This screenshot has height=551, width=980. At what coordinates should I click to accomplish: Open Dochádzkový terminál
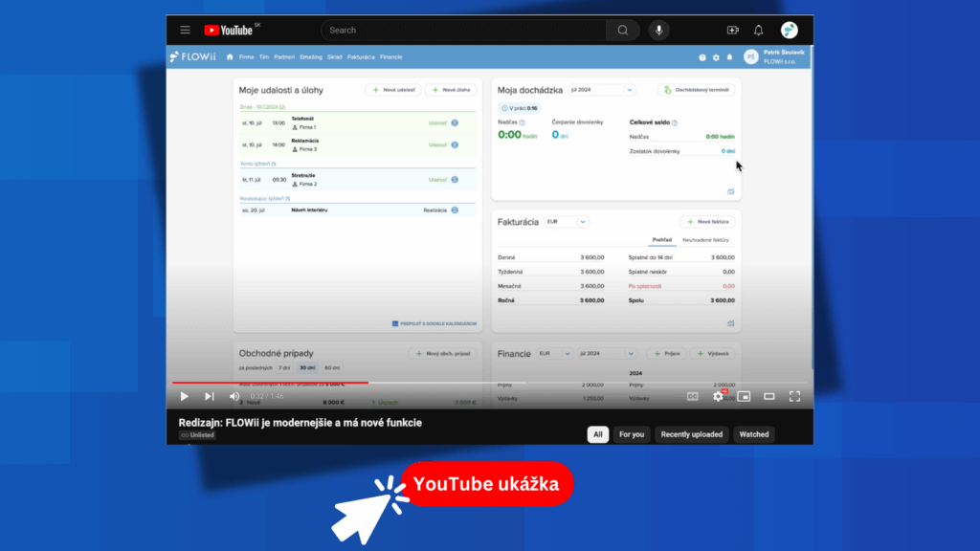[696, 90]
